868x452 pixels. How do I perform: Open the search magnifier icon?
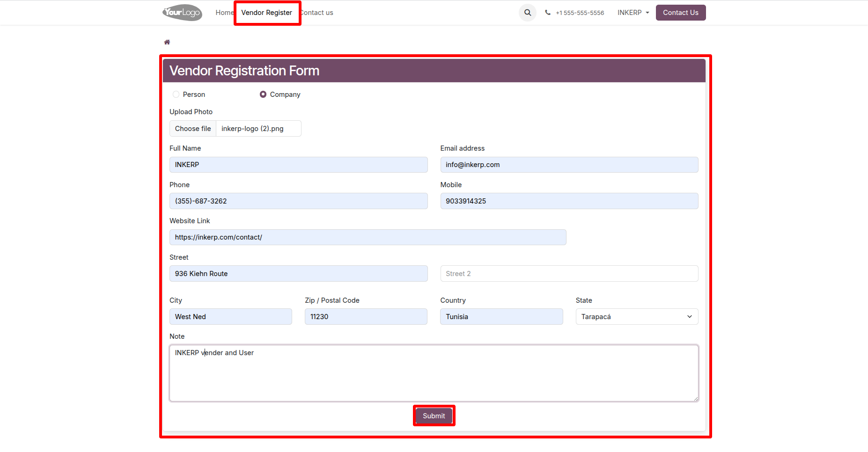528,13
